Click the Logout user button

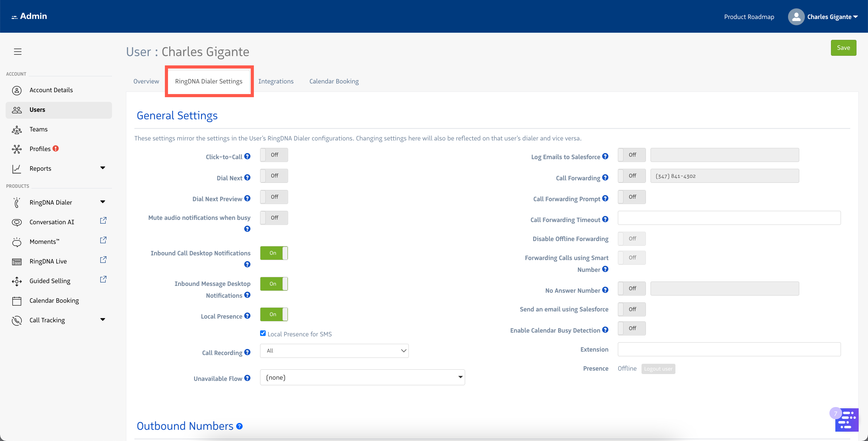tap(658, 369)
